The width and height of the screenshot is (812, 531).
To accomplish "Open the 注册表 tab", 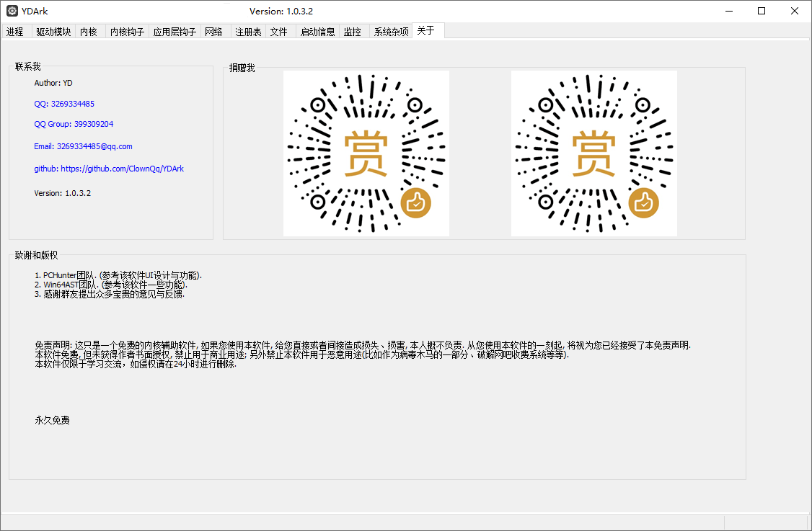I will tap(248, 32).
